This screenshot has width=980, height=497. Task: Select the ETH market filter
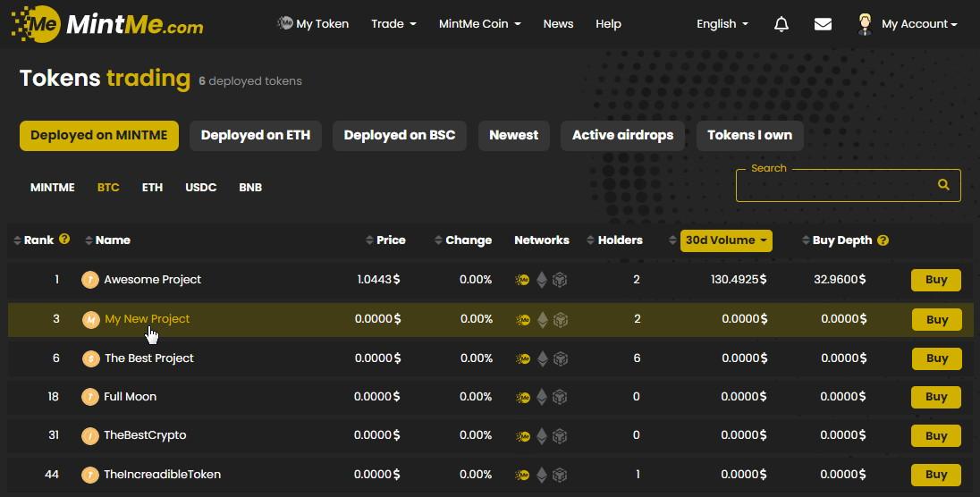[x=152, y=188]
